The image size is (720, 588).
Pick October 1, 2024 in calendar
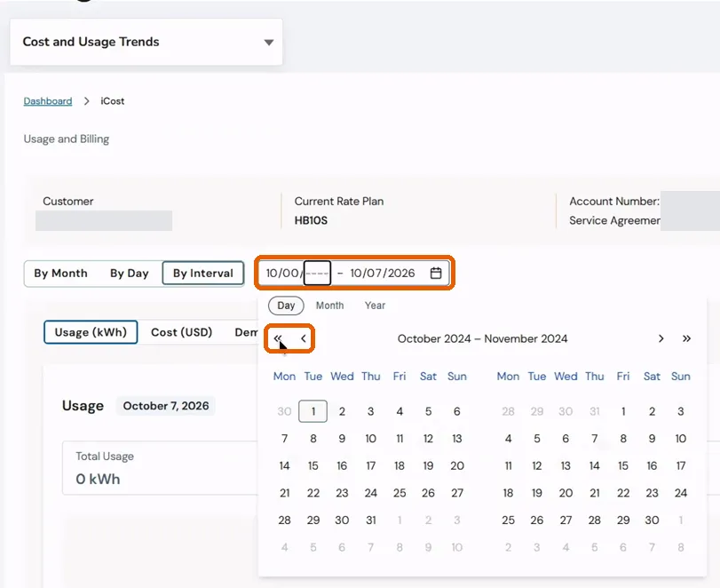[313, 411]
